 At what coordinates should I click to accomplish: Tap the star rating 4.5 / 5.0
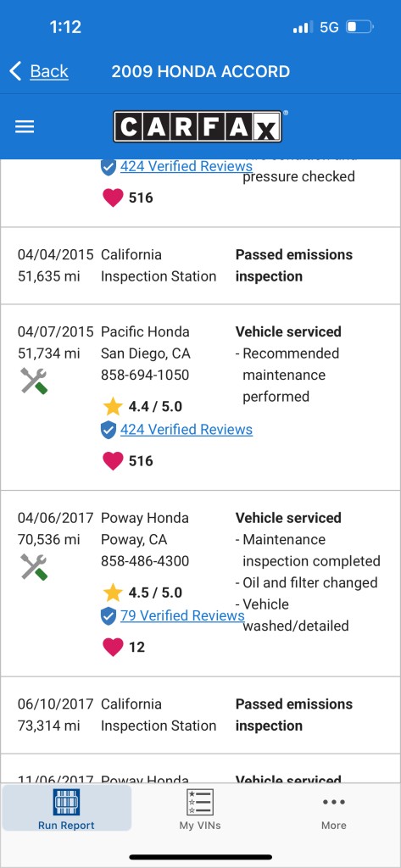point(142,593)
